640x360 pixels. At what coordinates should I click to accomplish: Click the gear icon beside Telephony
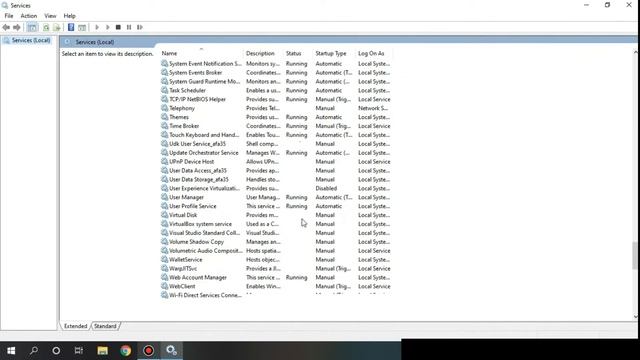point(164,108)
